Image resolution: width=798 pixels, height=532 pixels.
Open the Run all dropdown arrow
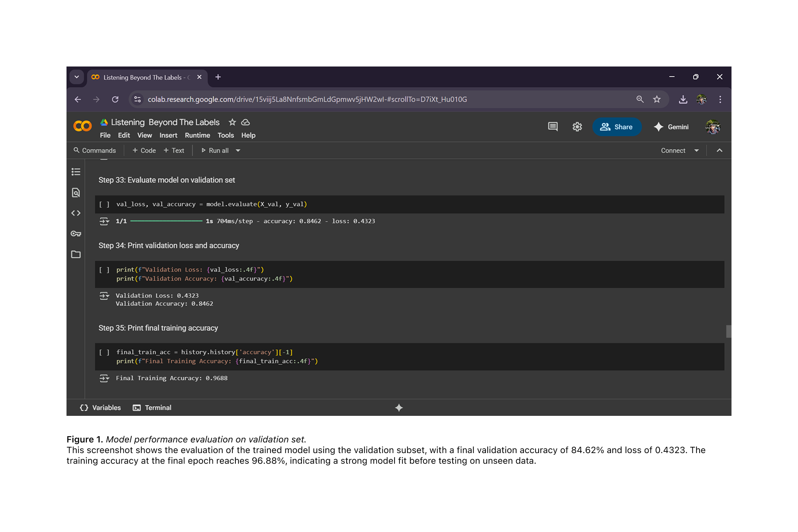tap(238, 150)
